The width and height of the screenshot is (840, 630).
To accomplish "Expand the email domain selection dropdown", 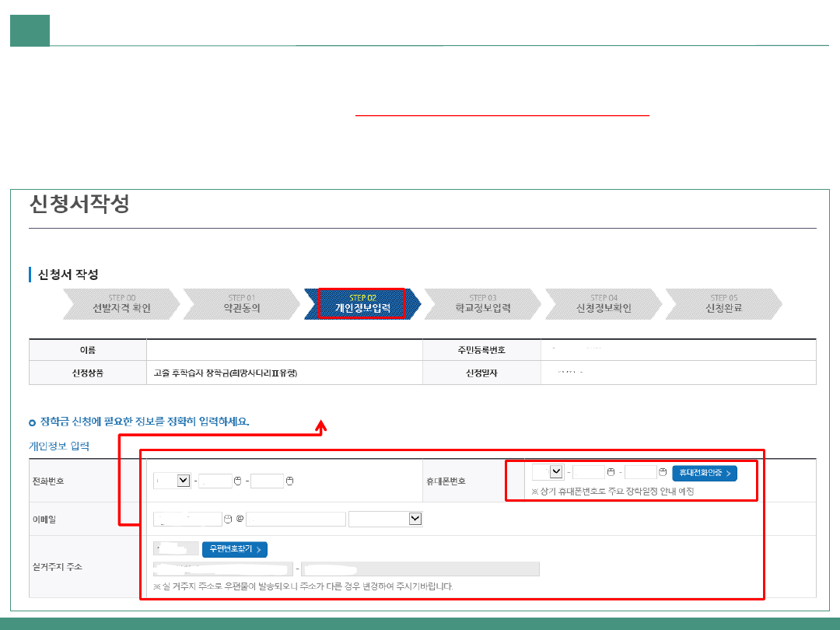I will tap(385, 519).
